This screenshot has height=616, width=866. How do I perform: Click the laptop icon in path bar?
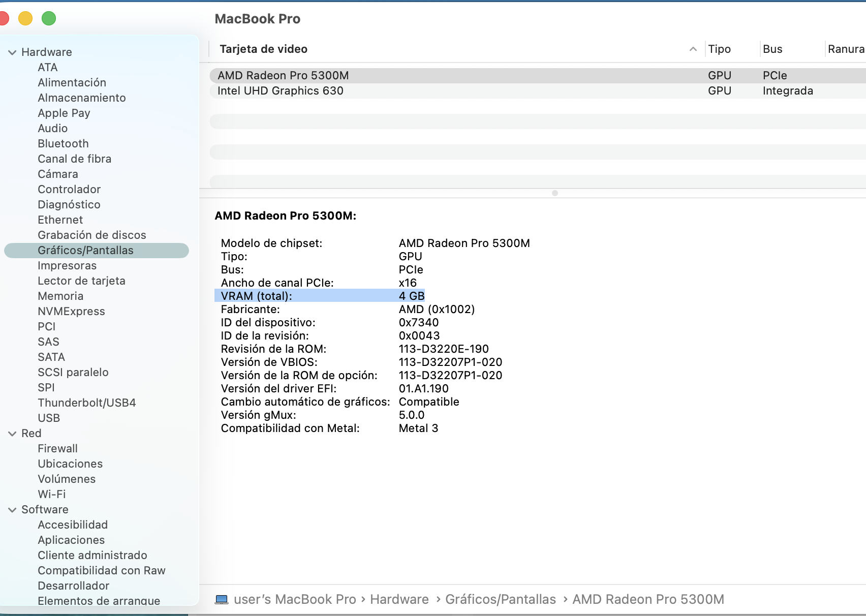(x=222, y=600)
